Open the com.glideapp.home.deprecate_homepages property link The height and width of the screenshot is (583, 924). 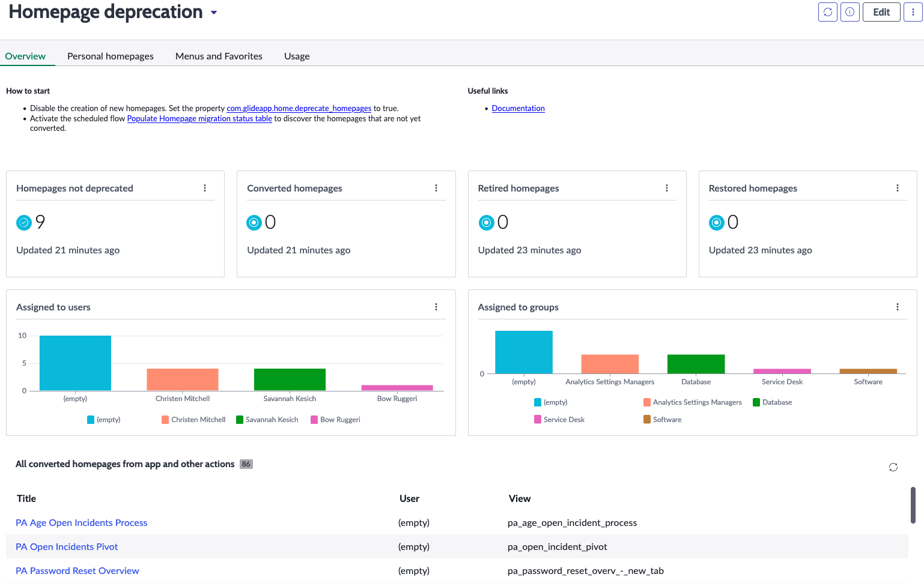pyautogui.click(x=299, y=109)
